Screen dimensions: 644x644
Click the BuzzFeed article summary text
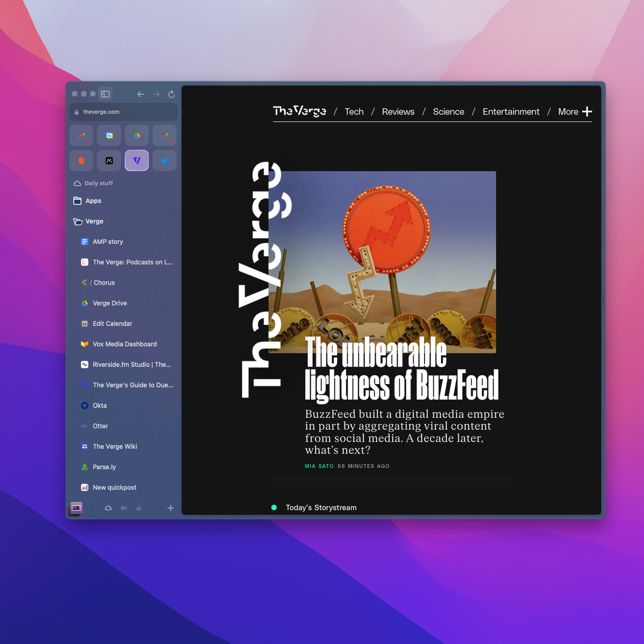click(404, 432)
